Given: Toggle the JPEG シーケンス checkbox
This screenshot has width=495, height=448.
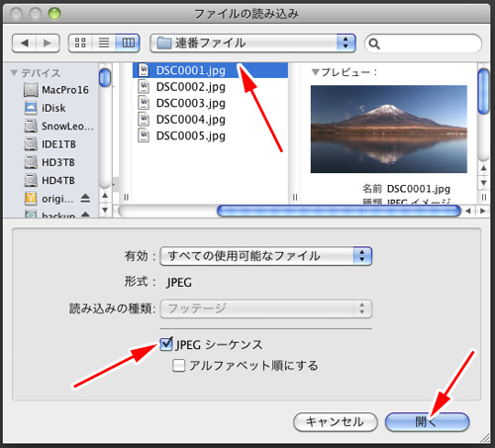Looking at the screenshot, I should 166,344.
